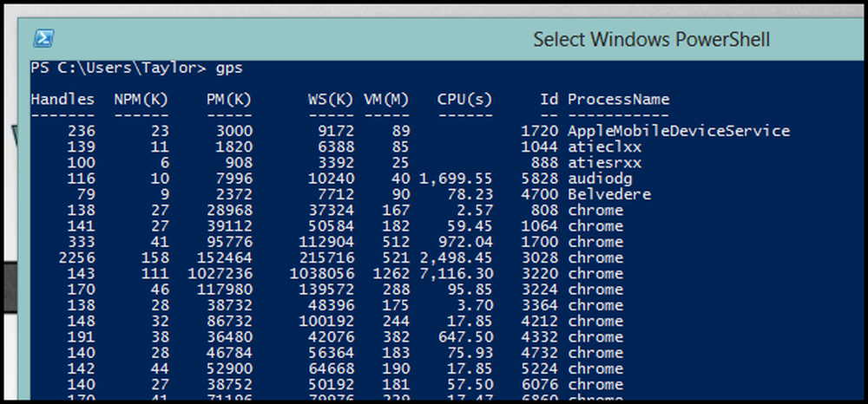This screenshot has height=404, width=868.
Task: Click chrome process Id 3364
Action: 540,306
